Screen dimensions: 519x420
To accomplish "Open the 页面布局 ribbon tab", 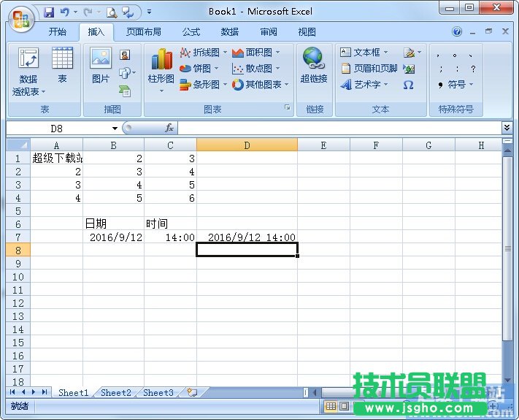I will click(144, 32).
